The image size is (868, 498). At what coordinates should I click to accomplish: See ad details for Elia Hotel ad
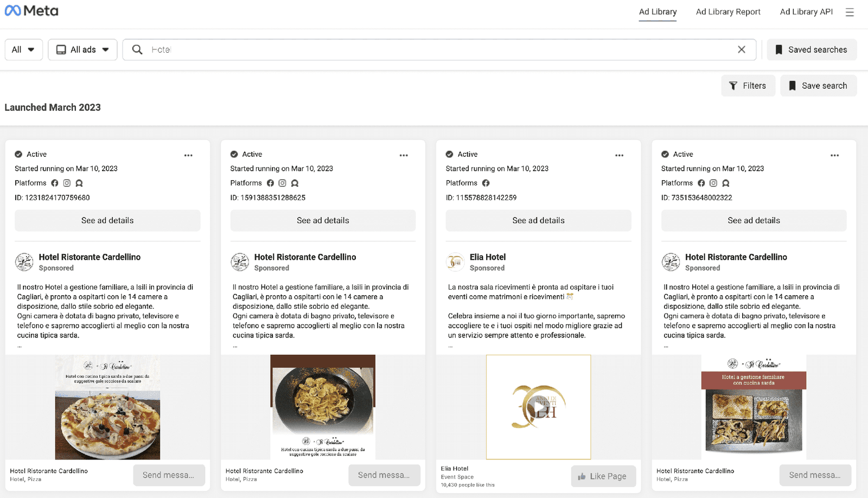tap(538, 220)
